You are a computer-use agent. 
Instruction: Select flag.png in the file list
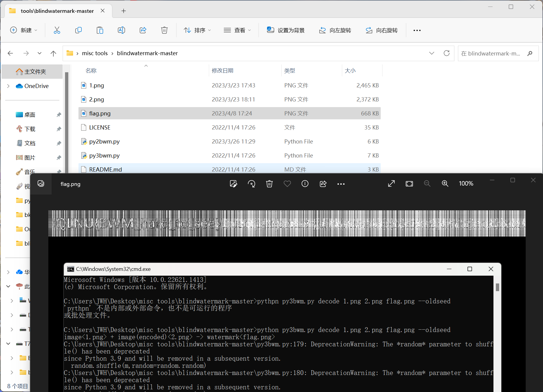click(229, 113)
